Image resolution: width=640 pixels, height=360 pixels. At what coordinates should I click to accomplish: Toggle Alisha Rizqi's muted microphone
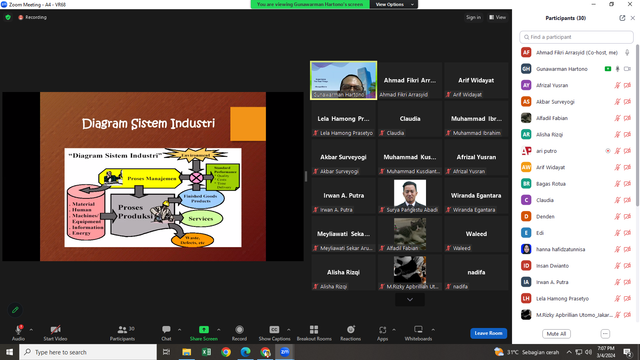[618, 134]
